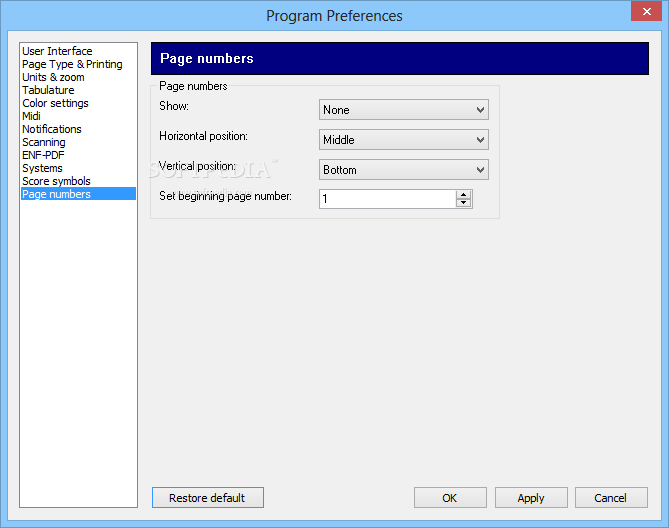Confirm preferences with the OK button

450,498
